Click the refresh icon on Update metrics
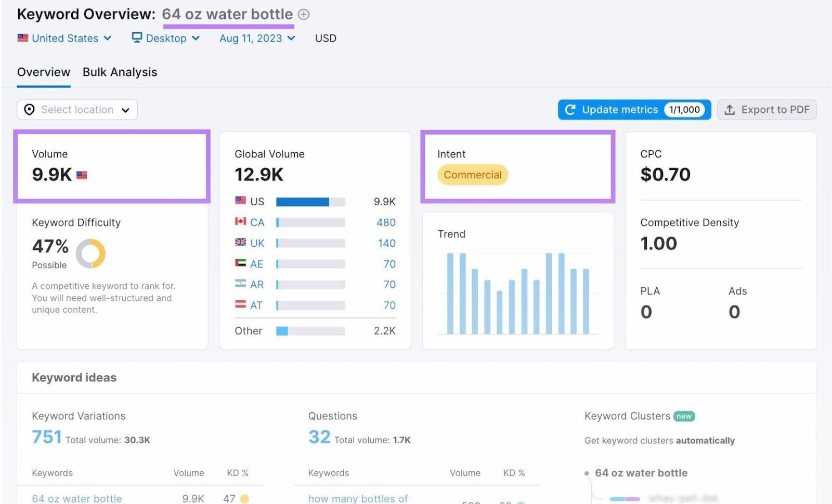This screenshot has height=504, width=832. coord(571,110)
